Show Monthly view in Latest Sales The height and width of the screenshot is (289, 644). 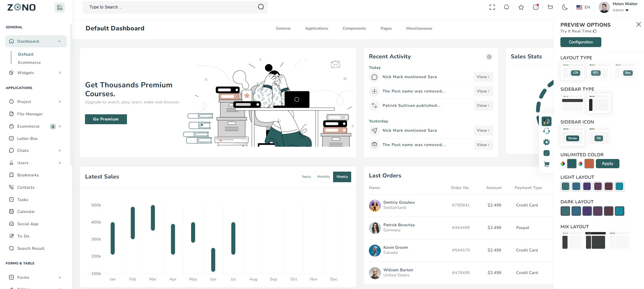point(324,177)
